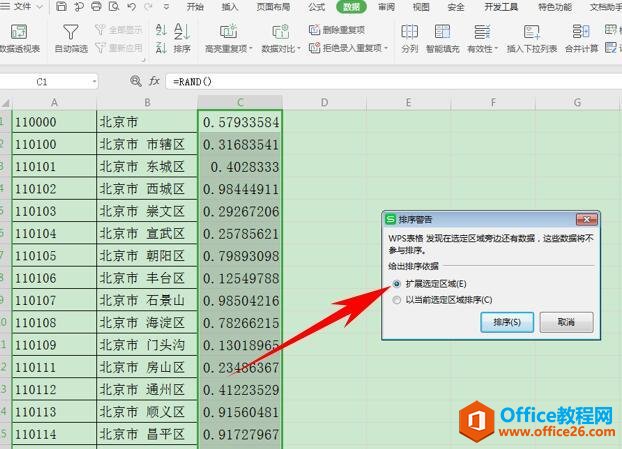The image size is (622, 449).
Task: Switch to the 特色功能 tab
Action: [x=555, y=7]
